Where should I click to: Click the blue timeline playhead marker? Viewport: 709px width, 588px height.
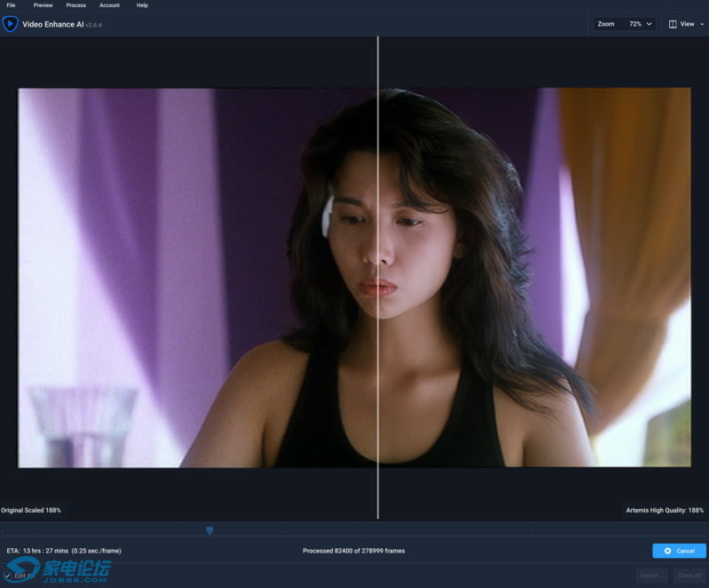point(209,530)
